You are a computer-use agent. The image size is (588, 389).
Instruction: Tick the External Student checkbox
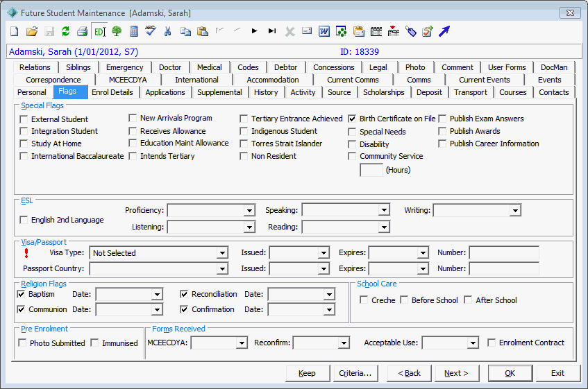24,119
